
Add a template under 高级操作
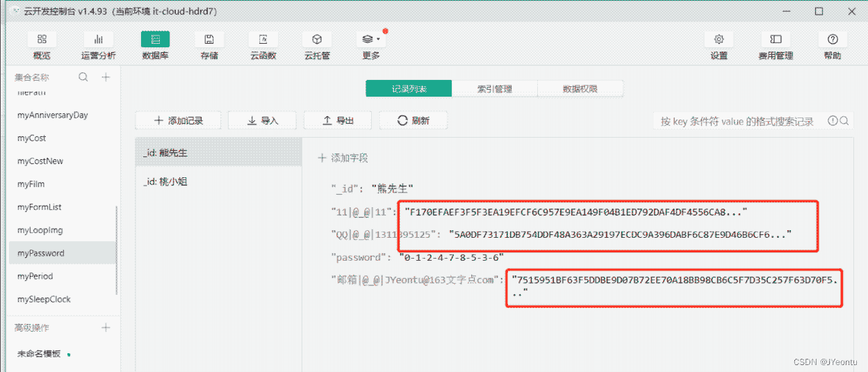(106, 327)
